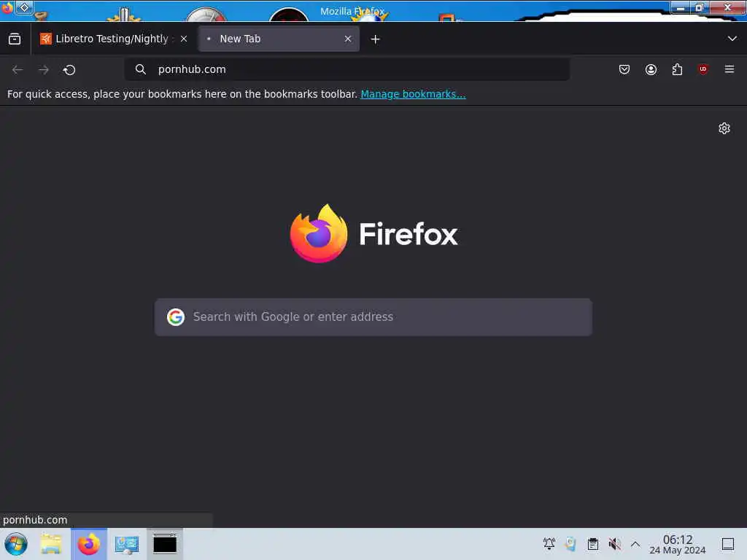Open the system settings taskbar icon
The height and width of the screenshot is (560, 747).
click(127, 544)
